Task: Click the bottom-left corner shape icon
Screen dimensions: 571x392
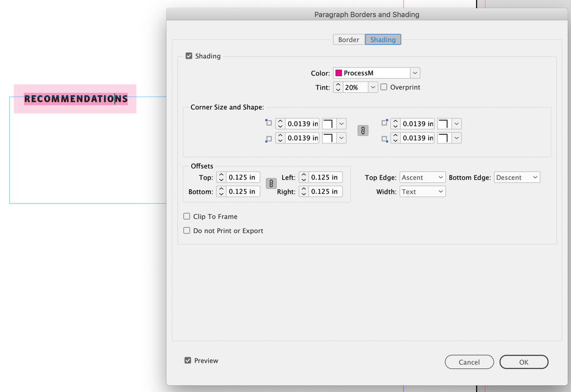Action: (328, 138)
